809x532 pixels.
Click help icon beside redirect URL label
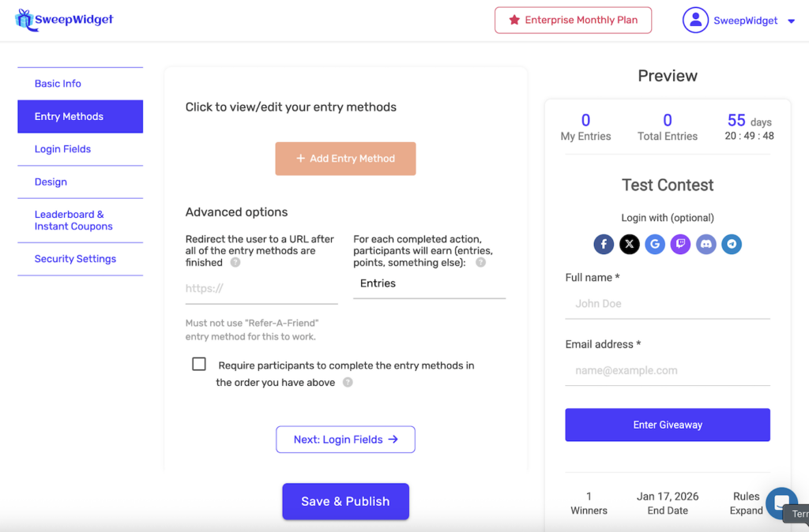235,263
